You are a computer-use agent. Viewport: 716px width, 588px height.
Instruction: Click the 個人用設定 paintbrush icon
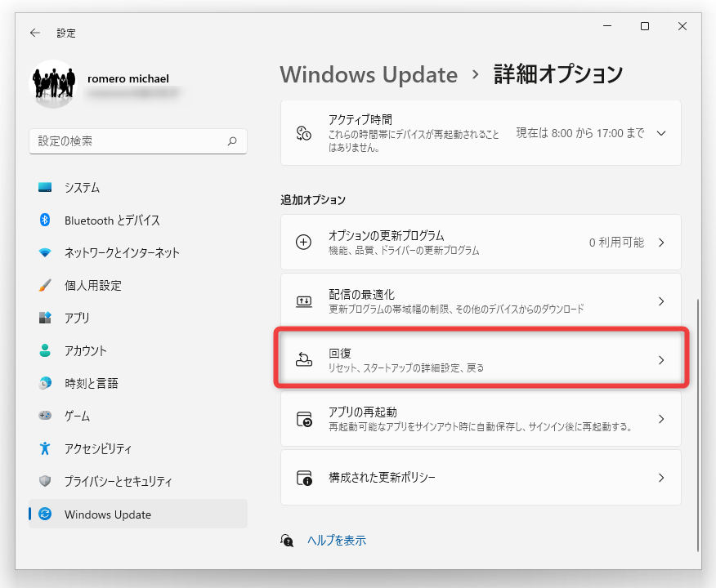point(45,285)
